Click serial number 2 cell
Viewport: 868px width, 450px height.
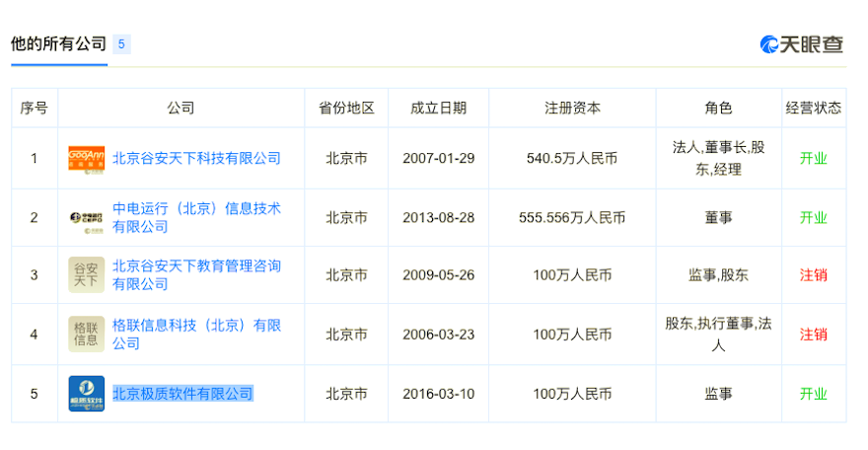(x=35, y=217)
